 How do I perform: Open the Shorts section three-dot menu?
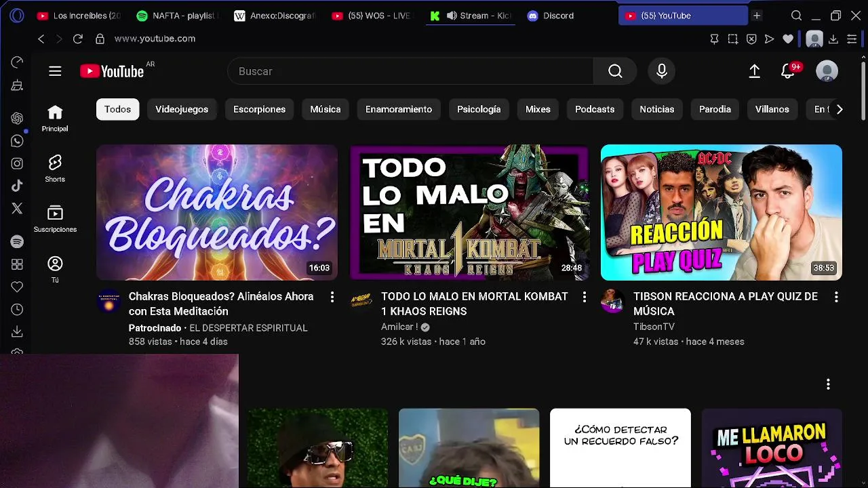click(x=828, y=384)
